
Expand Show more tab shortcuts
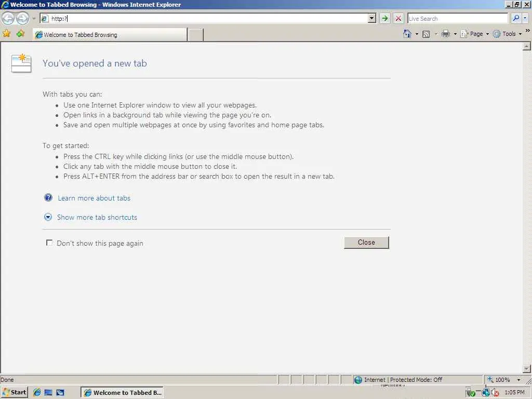click(97, 218)
